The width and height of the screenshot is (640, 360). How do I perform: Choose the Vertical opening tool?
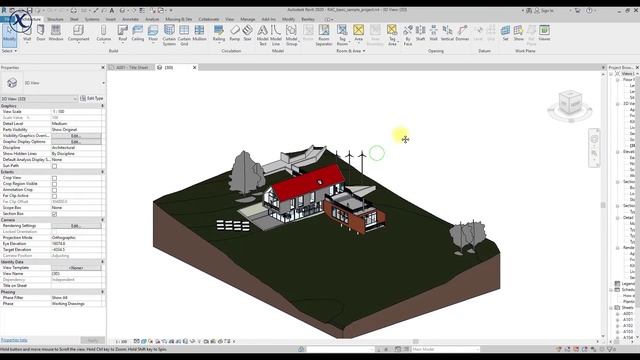pos(447,33)
